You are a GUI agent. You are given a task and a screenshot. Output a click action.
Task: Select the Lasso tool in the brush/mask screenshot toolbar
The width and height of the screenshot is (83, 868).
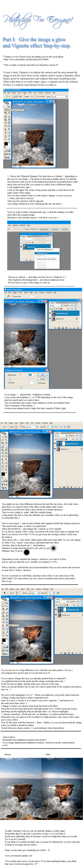(2, 440)
